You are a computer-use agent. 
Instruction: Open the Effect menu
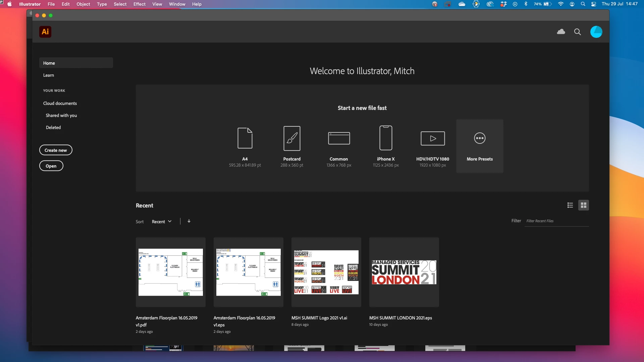coord(139,4)
